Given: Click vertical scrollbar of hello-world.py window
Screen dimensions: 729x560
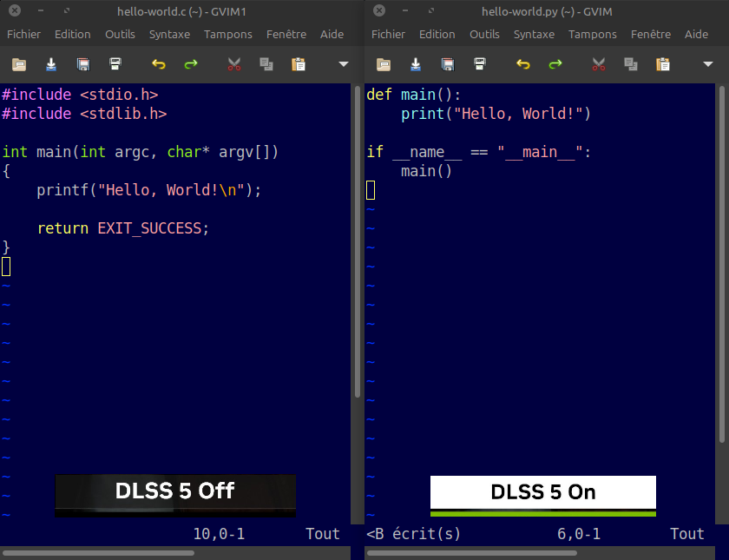Looking at the screenshot, I should [722, 264].
